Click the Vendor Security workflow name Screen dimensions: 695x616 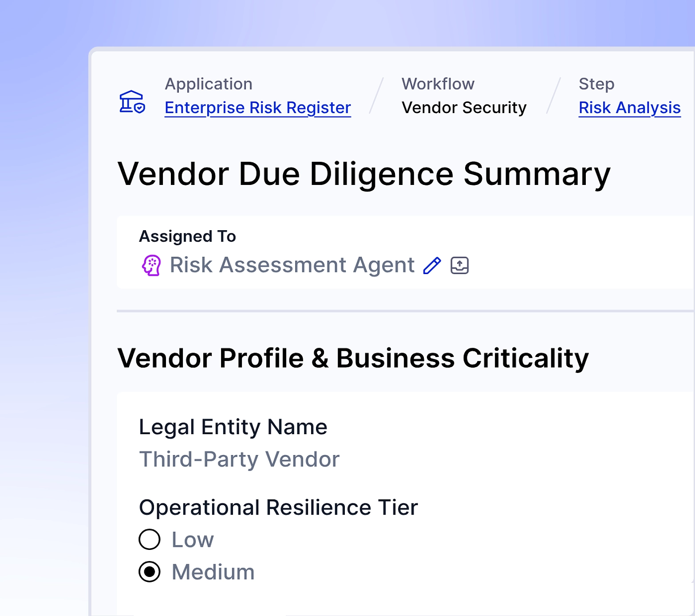pos(464,108)
